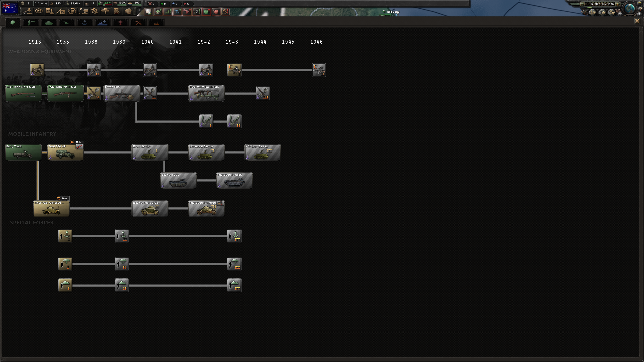Select the Bren Carrier technology
The width and height of the screenshot is (644, 362).
tap(150, 153)
